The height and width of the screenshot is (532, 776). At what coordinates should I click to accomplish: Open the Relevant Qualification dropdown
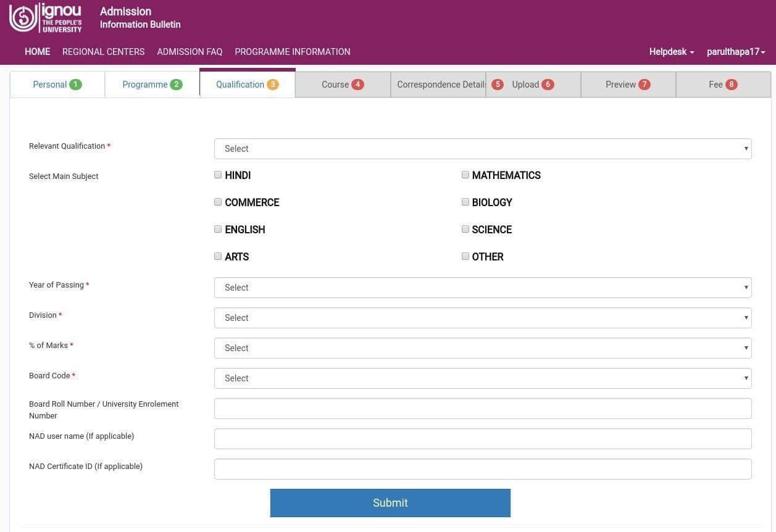pos(482,149)
